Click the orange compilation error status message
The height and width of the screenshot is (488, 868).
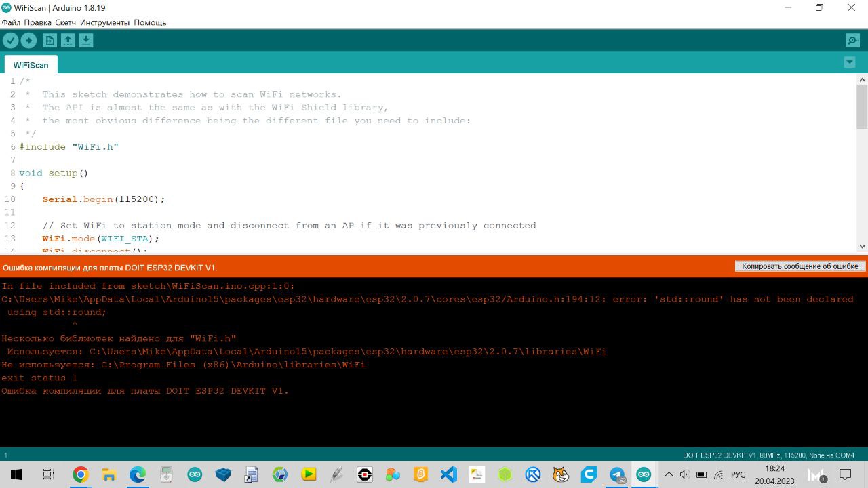pos(110,268)
